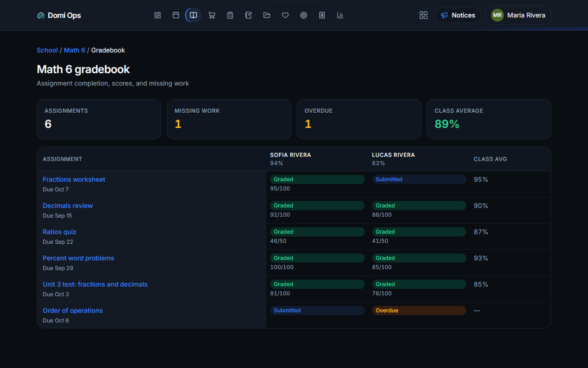This screenshot has height=368, width=588.
Task: Click Lucas's 78/100 score
Action: click(382, 293)
